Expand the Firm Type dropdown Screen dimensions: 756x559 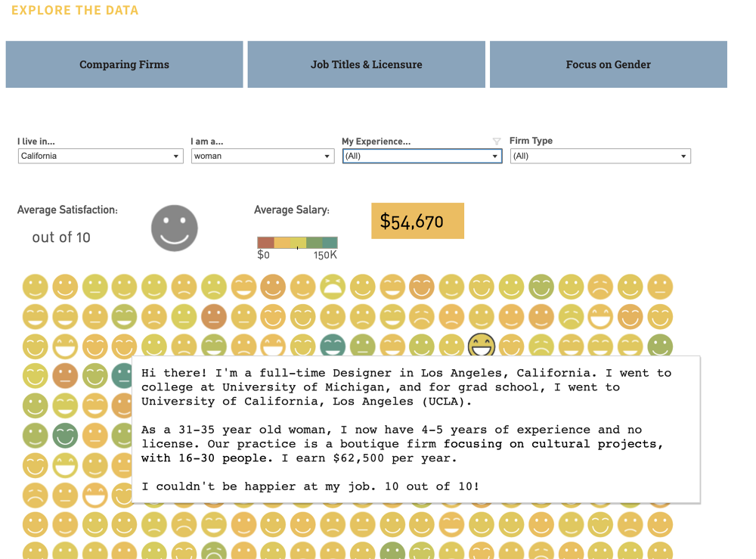click(x=600, y=156)
